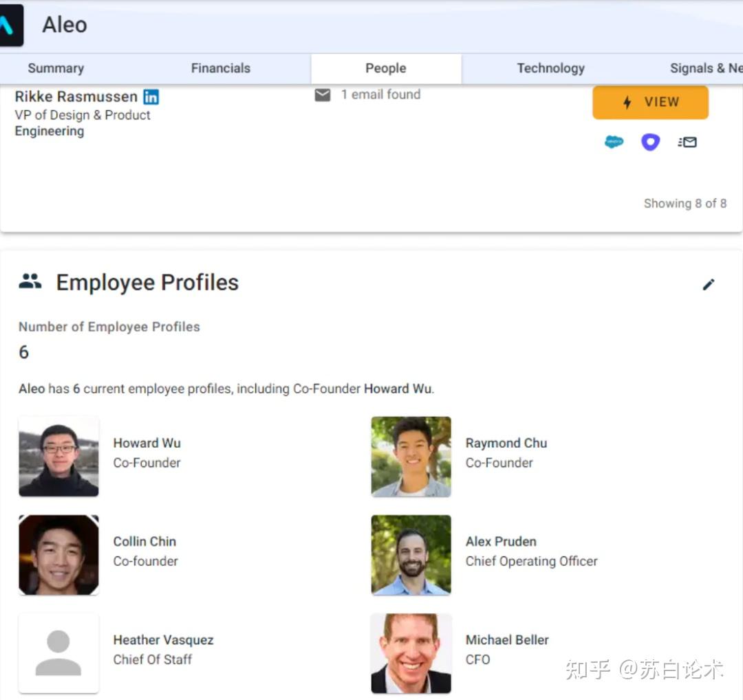This screenshot has width=743, height=700.
Task: Switch to the Technology tab
Action: tap(550, 68)
